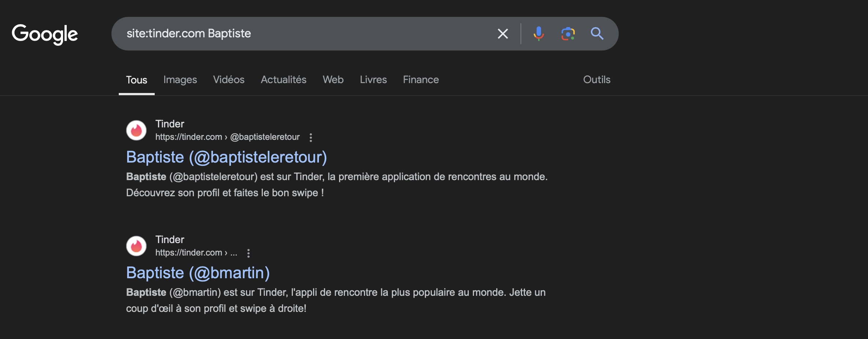Open the three-dot menu for @bmartin result
The height and width of the screenshot is (339, 868).
pyautogui.click(x=249, y=253)
